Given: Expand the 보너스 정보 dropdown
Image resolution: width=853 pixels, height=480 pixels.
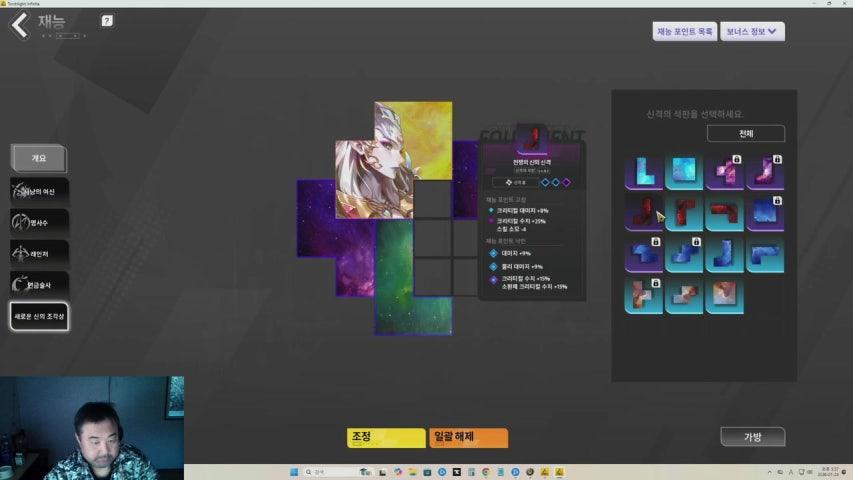Looking at the screenshot, I should click(x=752, y=32).
